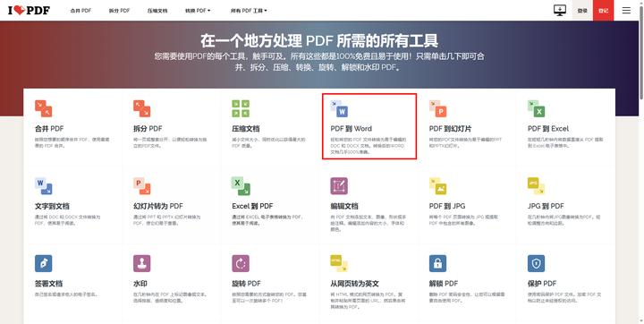Expand the 转换 PDF dropdown

[198, 11]
